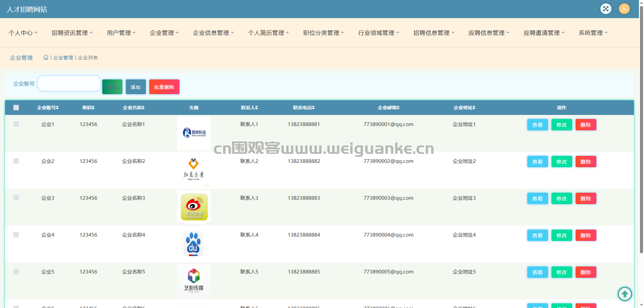
Task: Focus the 企业账号 search input field
Action: 69,83
